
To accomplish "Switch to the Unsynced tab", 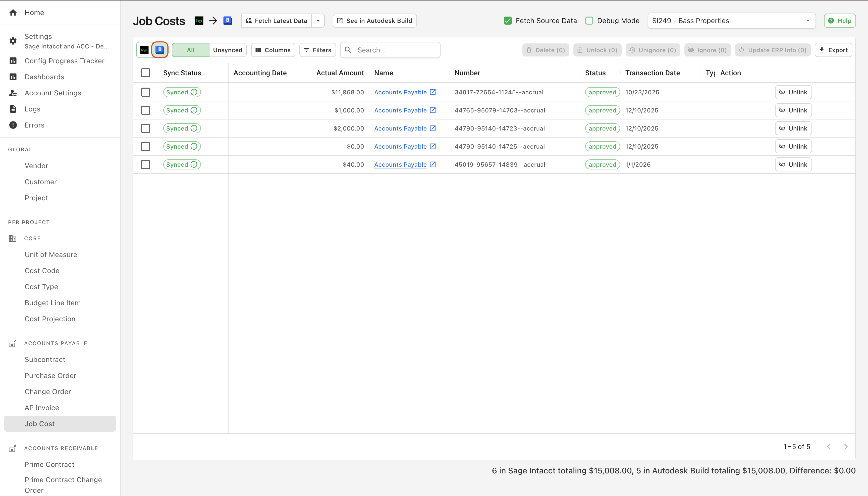I will [x=227, y=50].
